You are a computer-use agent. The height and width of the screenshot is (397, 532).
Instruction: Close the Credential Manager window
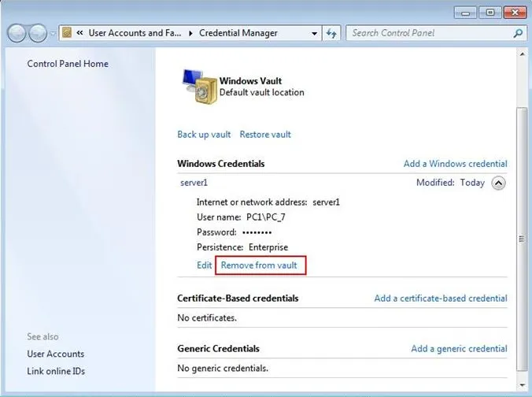pos(515,13)
